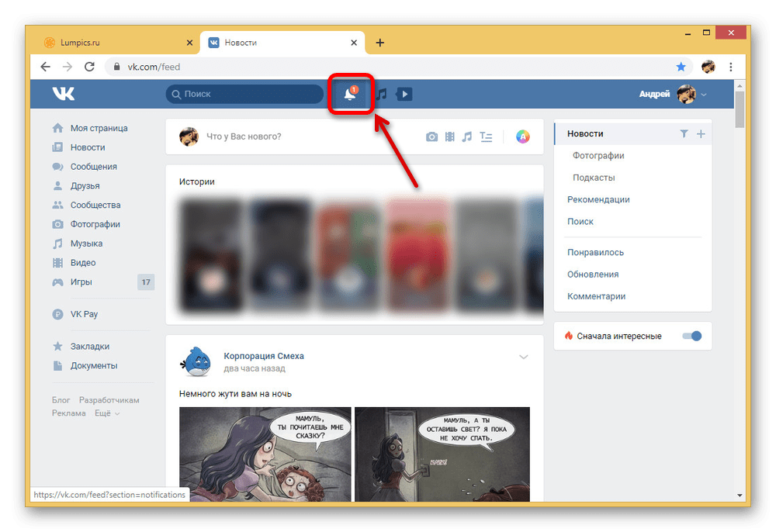
Task: Click the page vertical scrollbar thumb
Action: (x=740, y=109)
